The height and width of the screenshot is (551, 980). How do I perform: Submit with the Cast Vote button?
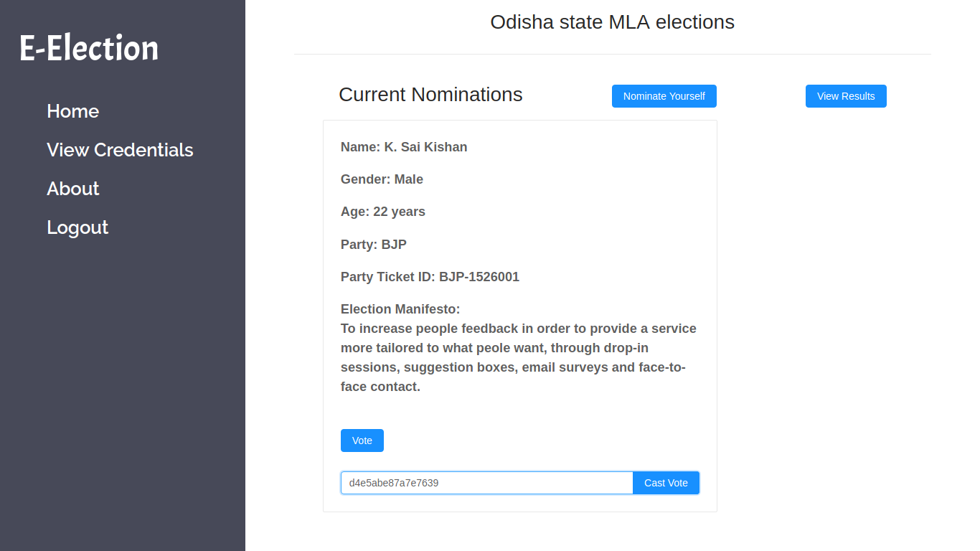666,483
